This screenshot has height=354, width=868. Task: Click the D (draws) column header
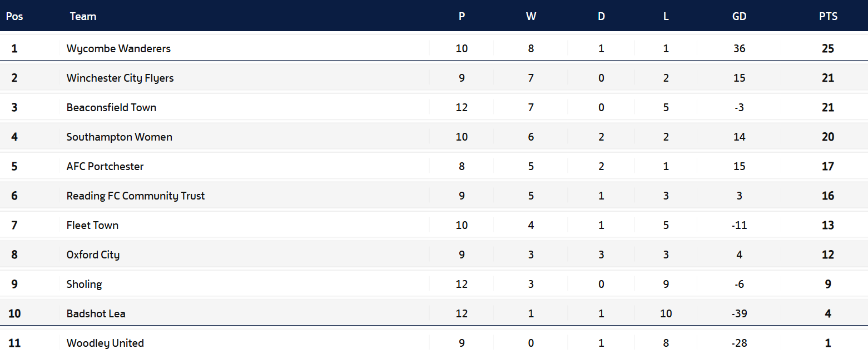[601, 16]
